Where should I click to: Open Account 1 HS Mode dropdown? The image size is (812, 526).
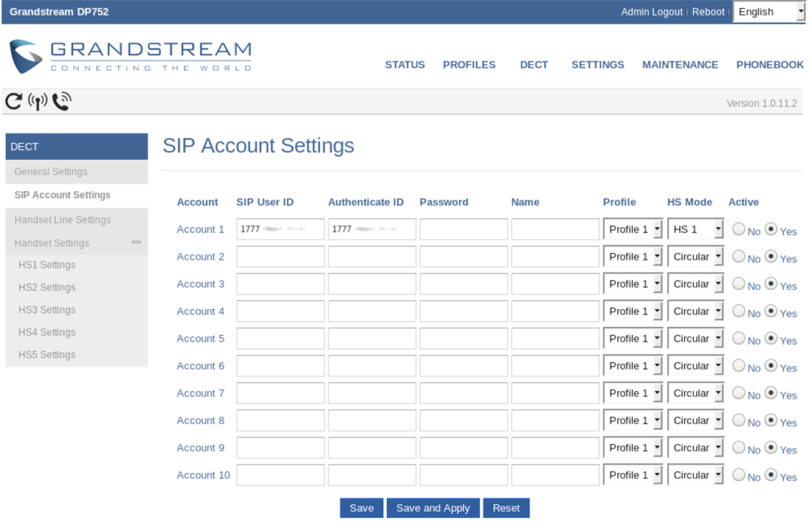point(695,229)
